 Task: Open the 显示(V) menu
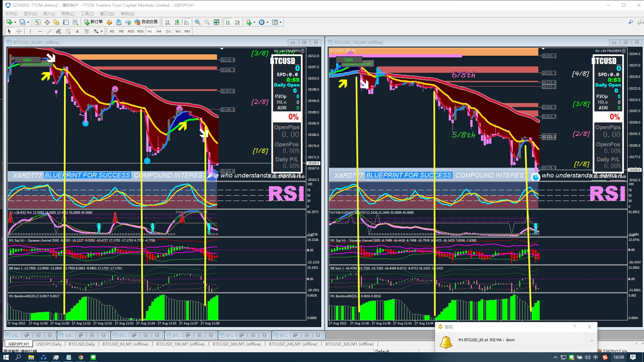[30, 13]
